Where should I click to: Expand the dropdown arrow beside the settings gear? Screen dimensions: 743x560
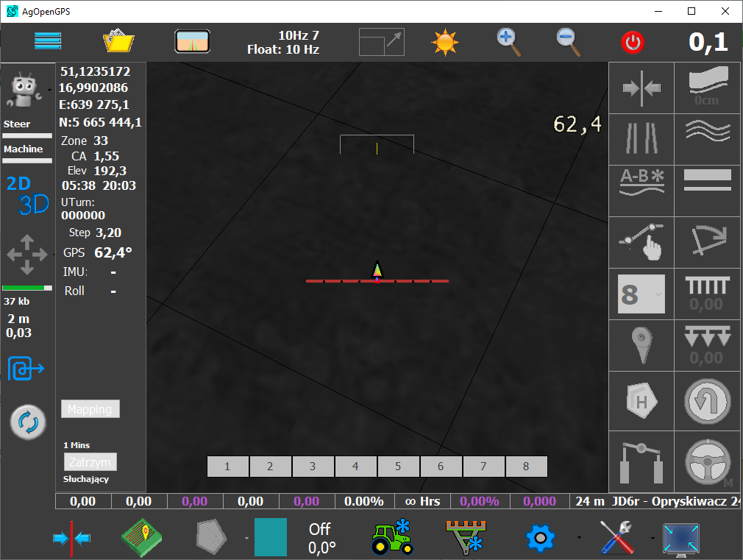[579, 538]
